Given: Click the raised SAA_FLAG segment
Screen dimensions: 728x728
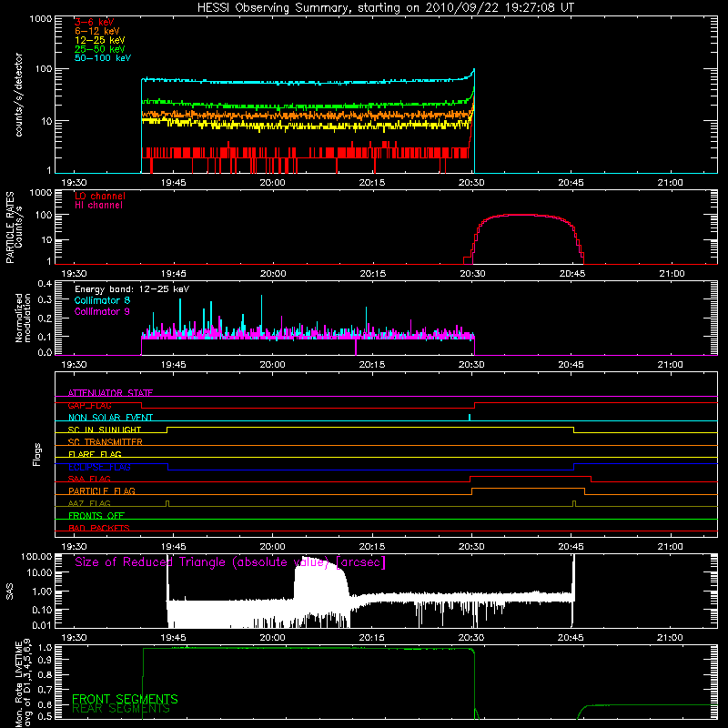Looking at the screenshot, I should (531, 476).
